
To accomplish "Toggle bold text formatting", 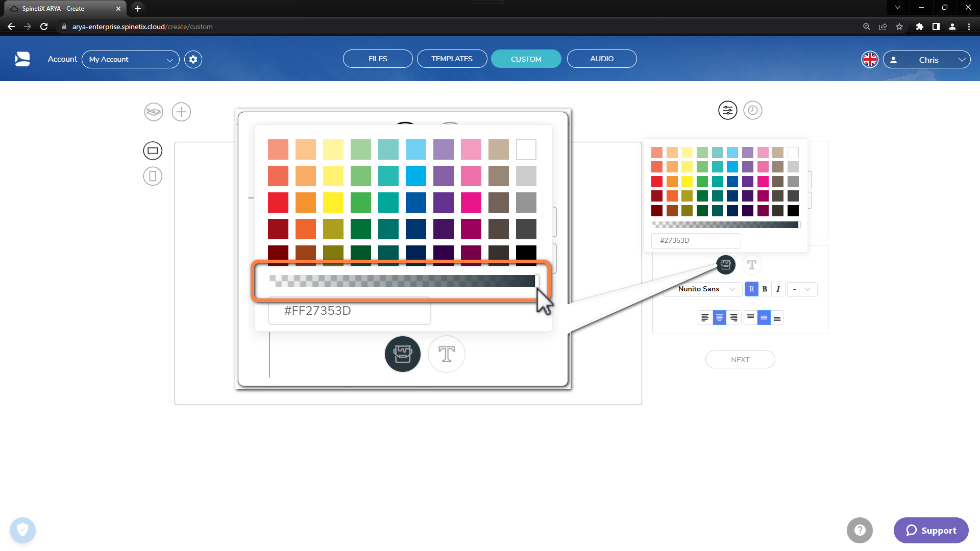I will coord(764,289).
